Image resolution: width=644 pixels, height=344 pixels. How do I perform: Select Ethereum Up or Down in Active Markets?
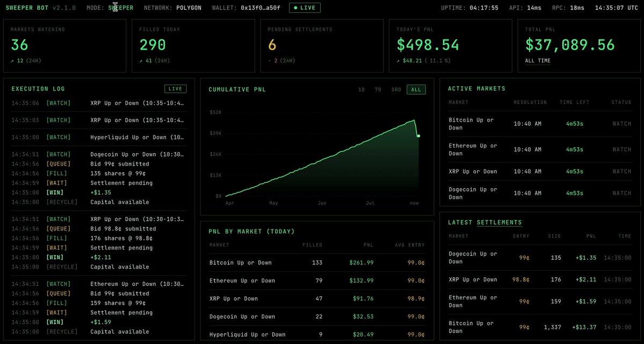point(540,149)
